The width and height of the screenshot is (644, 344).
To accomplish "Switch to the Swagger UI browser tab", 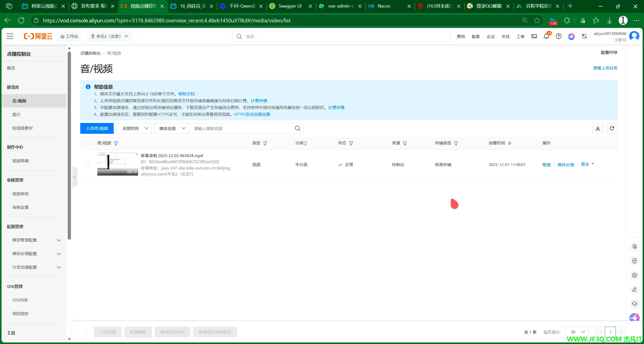I will (290, 6).
